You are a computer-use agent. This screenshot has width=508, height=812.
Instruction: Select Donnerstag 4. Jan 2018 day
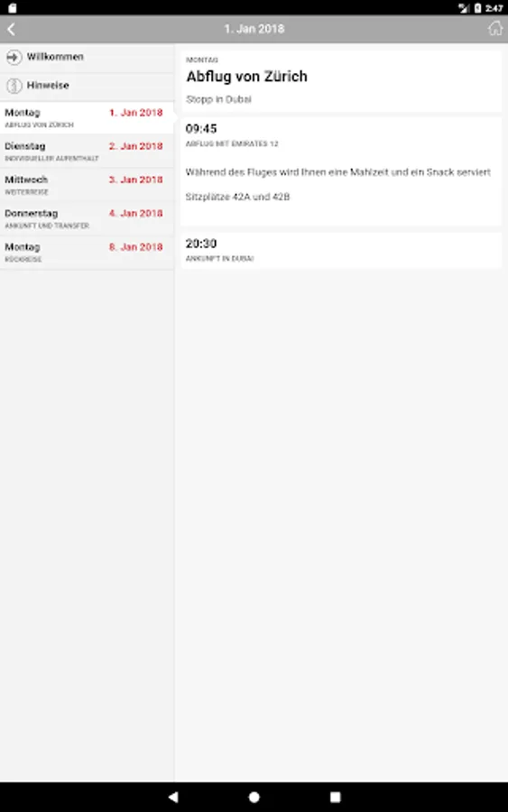tap(87, 218)
